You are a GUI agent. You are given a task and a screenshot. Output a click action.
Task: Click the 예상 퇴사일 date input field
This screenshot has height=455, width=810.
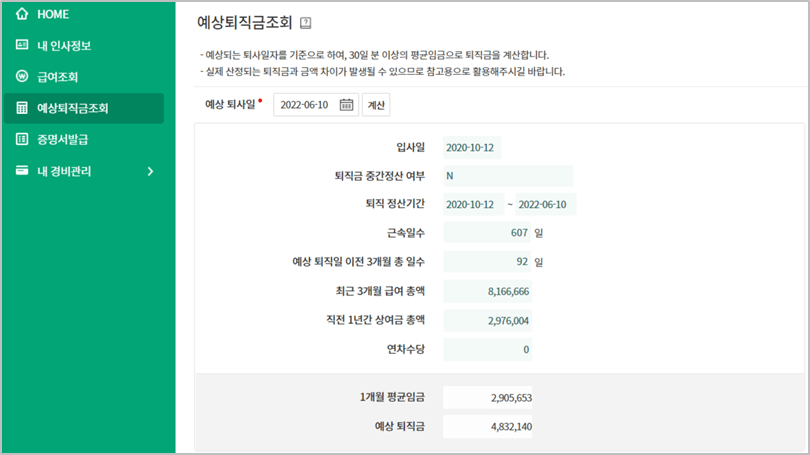pyautogui.click(x=316, y=105)
